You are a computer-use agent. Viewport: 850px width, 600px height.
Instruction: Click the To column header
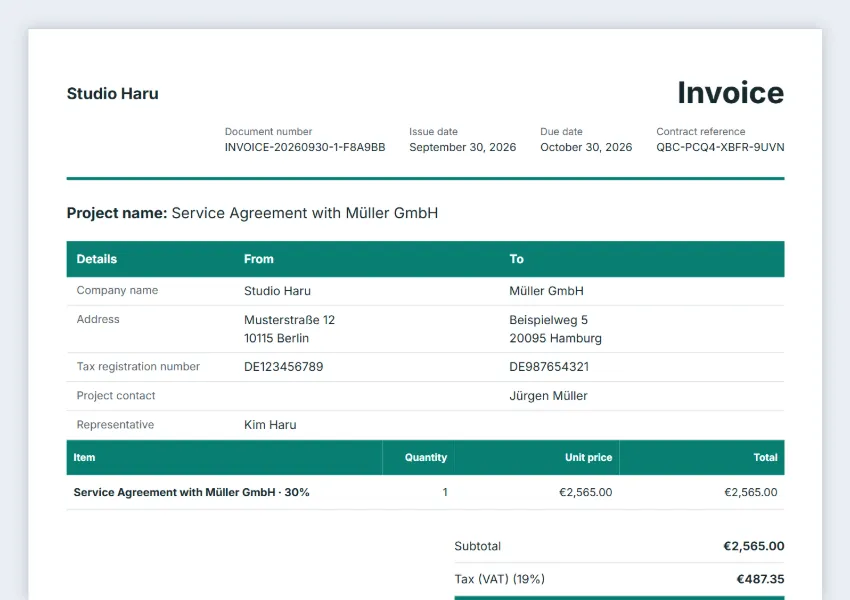[x=516, y=259]
